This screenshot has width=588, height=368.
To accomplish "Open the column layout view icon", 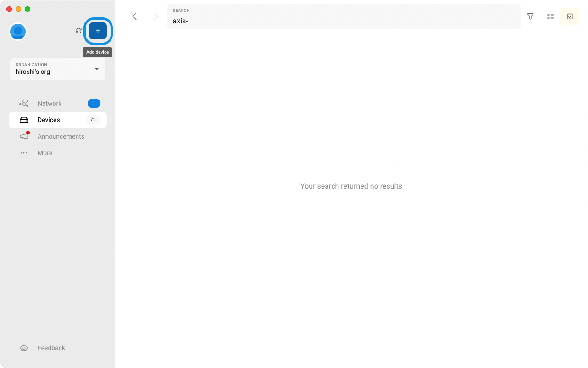I will 550,17.
